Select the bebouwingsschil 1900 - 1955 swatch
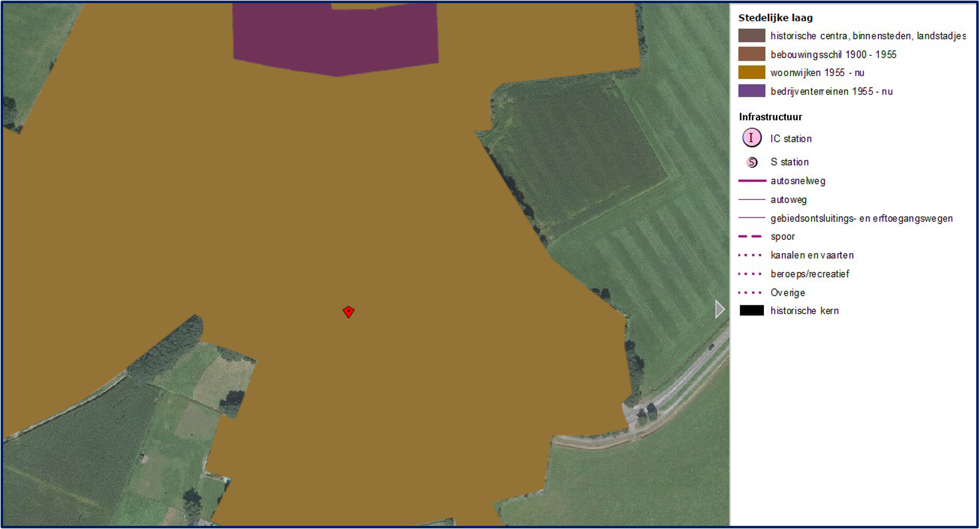Viewport: 980px width, 529px height. click(x=751, y=54)
